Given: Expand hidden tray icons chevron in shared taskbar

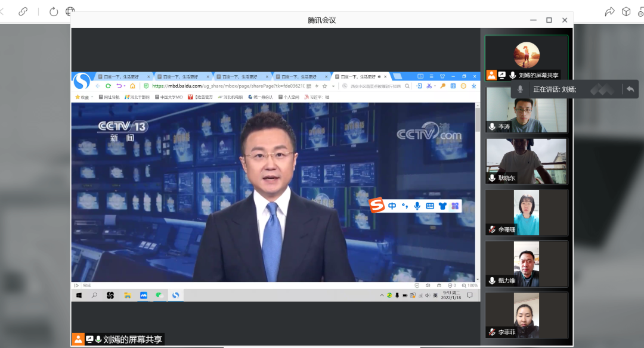Looking at the screenshot, I should [382, 296].
